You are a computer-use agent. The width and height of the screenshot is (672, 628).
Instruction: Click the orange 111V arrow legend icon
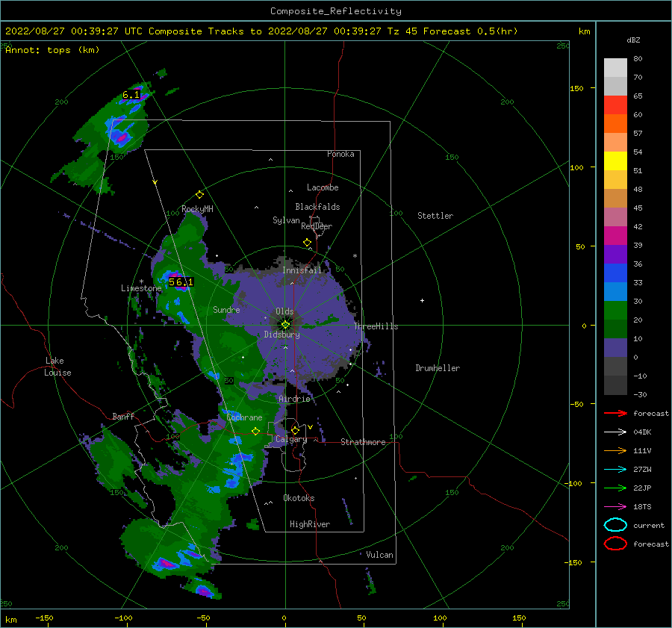(x=615, y=450)
